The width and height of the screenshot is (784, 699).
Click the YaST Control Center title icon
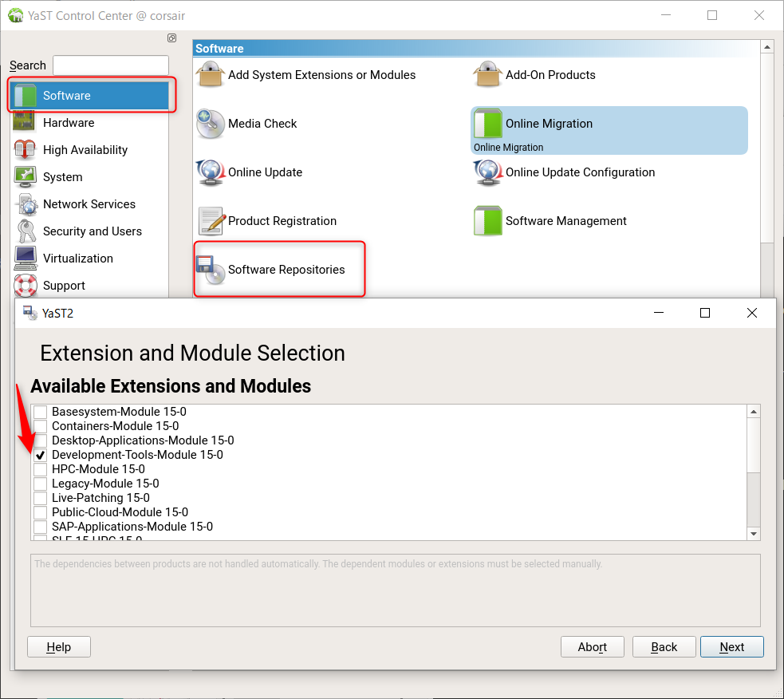[16, 15]
